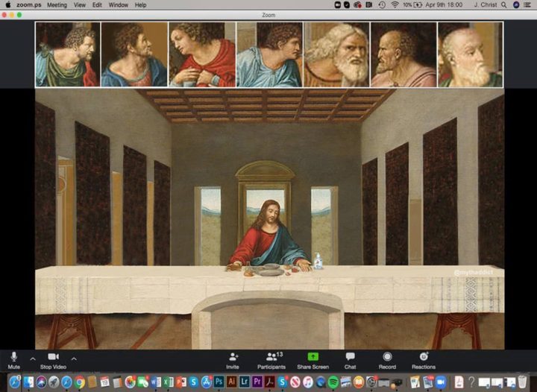Launch Photoshop from the dock
This screenshot has height=392, width=537.
[x=219, y=382]
